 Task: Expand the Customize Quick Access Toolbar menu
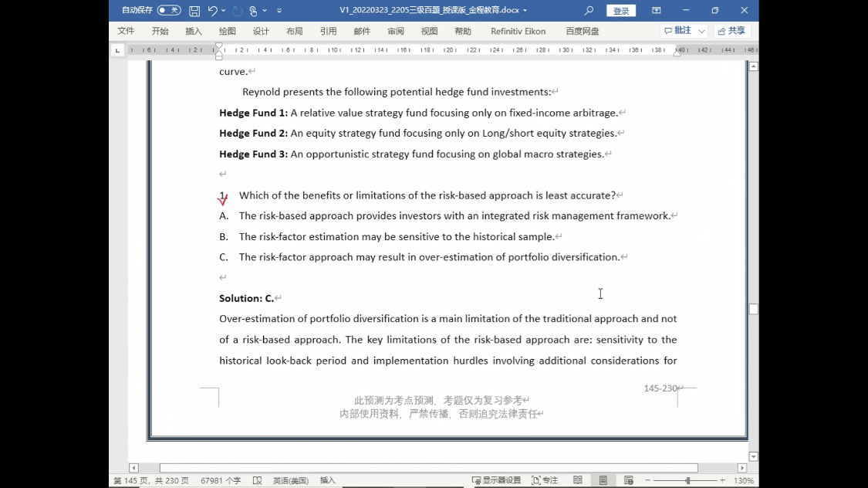pos(279,11)
